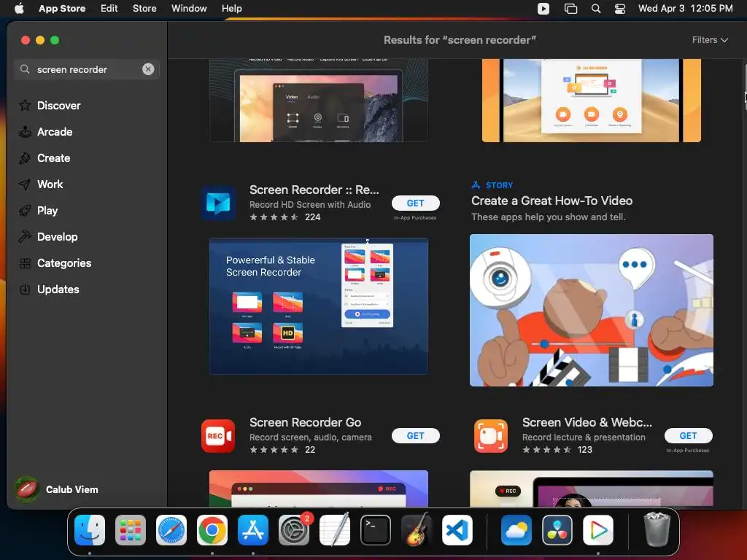Click 'Record HD Screen with Audio' subtitle

pyautogui.click(x=309, y=204)
